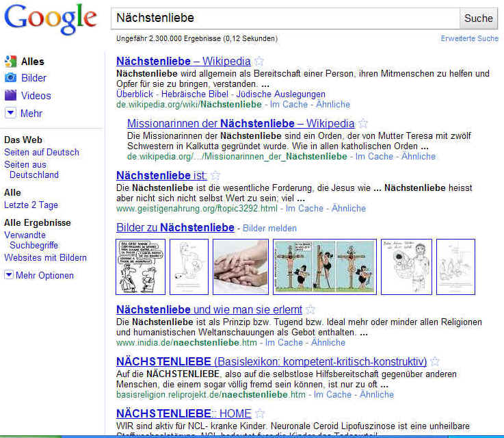Open 'Nächstenliebe und wie man sie erlernt'
This screenshot has height=438, width=504.
(209, 309)
